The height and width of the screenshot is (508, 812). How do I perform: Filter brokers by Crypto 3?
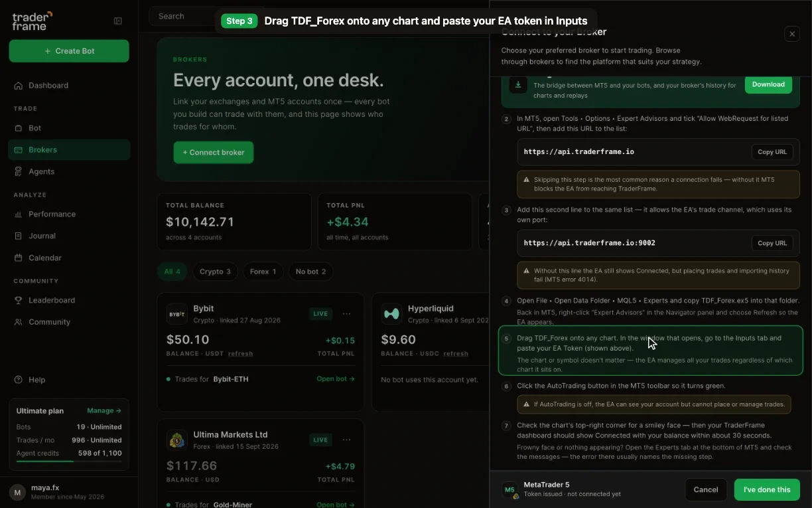216,272
